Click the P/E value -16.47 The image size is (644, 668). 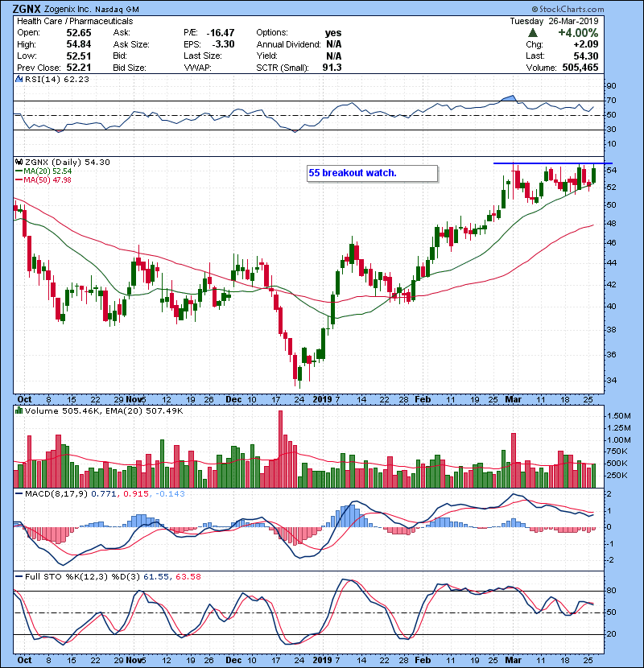click(221, 33)
